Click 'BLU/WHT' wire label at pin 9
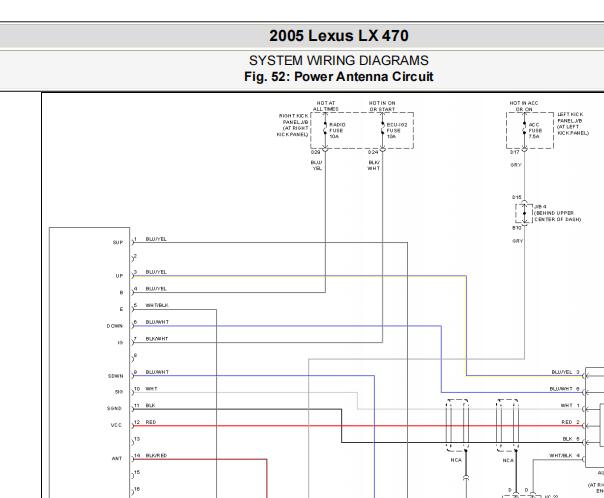This screenshot has width=604, height=498. coord(157,372)
